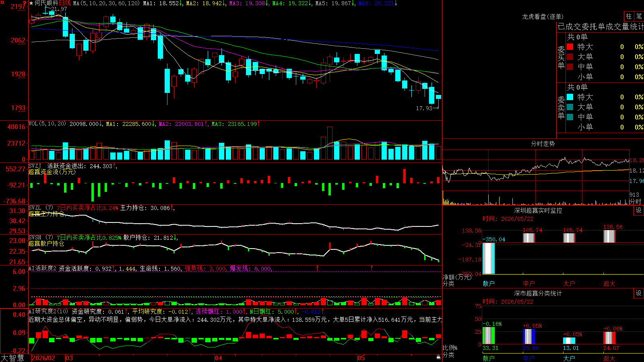Switch 龙虎看盘 to 柱 bar view
Viewport: 644px width, 362px height.
(x=629, y=16)
